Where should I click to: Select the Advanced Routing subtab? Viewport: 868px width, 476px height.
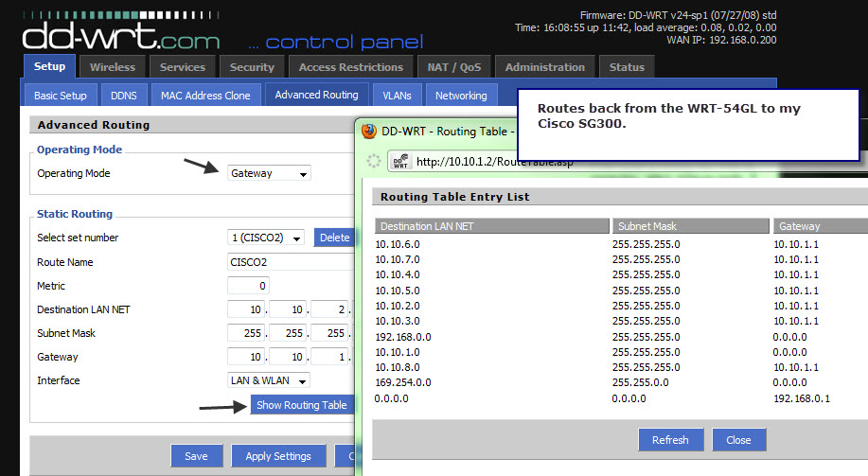click(317, 95)
